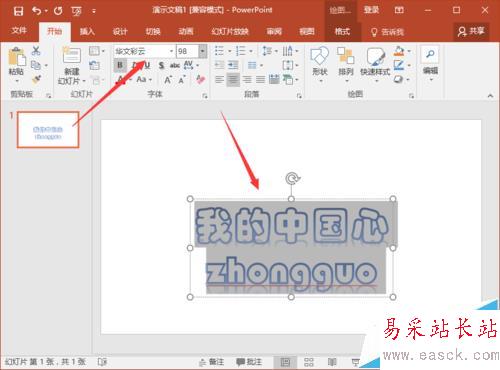
Task: Switch to the Format (格式) tab
Action: coord(342,31)
